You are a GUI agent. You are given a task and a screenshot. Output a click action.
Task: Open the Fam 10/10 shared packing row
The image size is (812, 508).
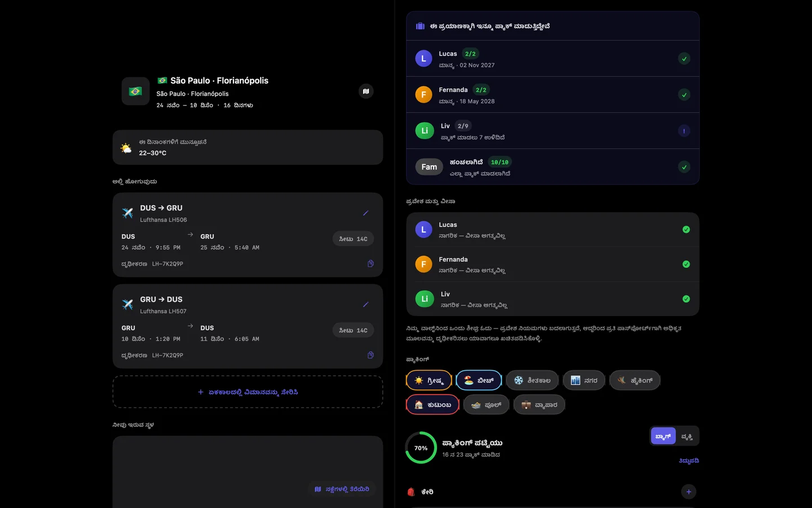[x=553, y=167]
